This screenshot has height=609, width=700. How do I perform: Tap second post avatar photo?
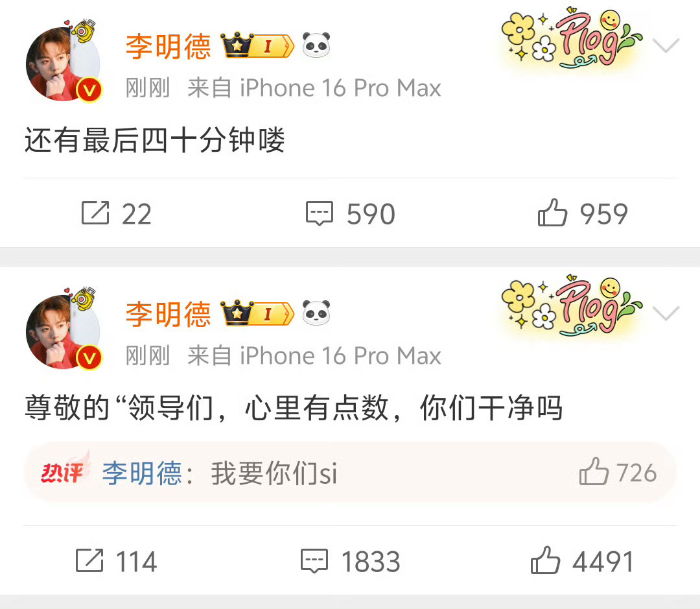coord(63,332)
